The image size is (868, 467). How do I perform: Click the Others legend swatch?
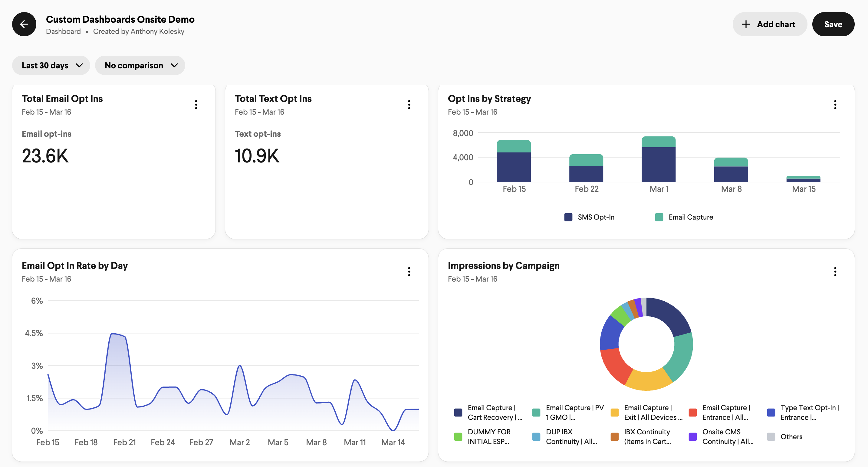(771, 437)
